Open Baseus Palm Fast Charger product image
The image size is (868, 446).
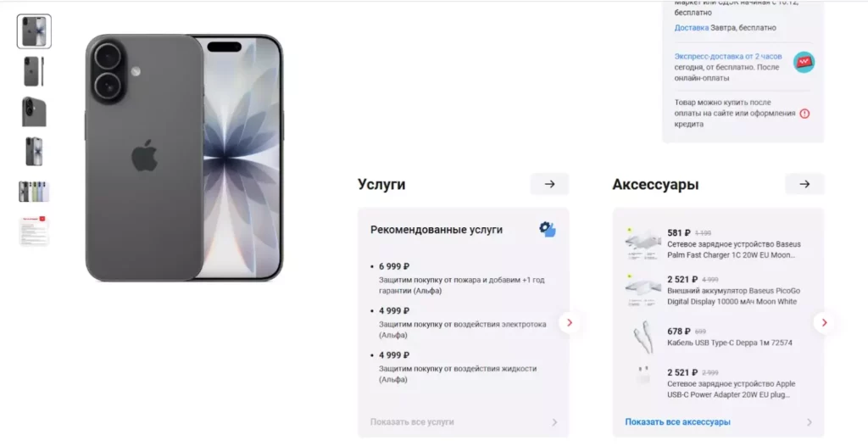pos(643,244)
